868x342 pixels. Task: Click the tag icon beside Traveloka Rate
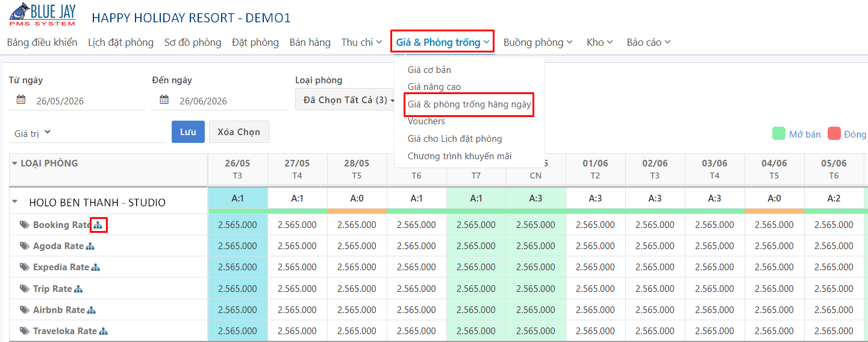pyautogui.click(x=24, y=331)
